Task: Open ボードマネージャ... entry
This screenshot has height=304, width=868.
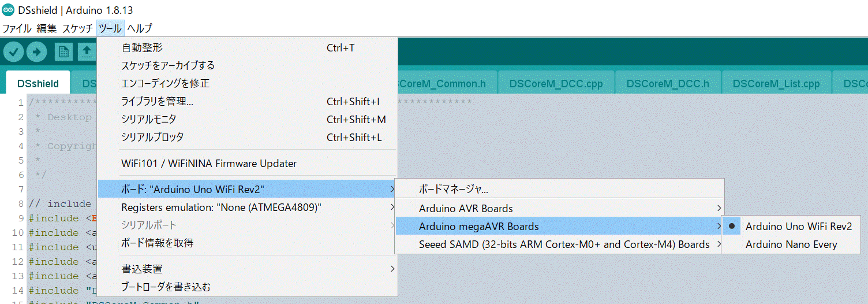Action: [x=559, y=189]
